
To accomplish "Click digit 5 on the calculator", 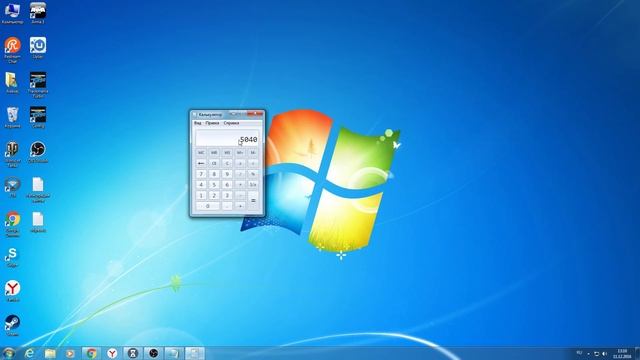I will (x=214, y=184).
